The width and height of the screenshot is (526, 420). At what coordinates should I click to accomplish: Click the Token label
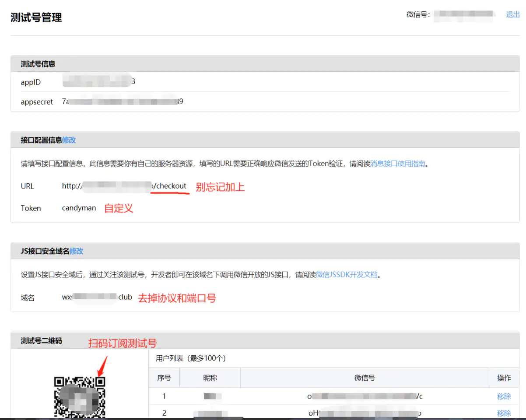(x=31, y=208)
